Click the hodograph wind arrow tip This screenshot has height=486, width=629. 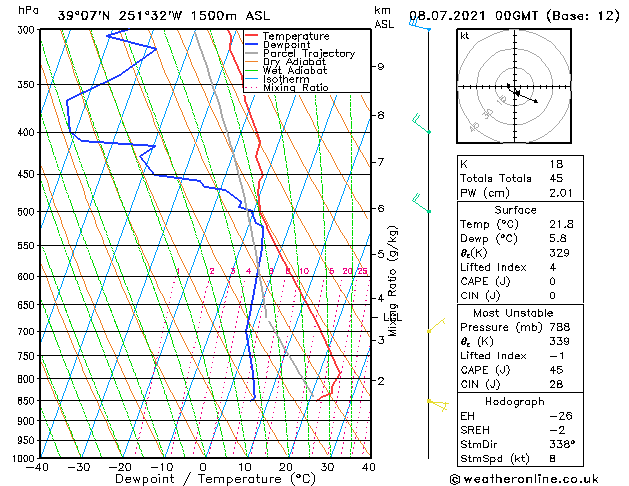click(536, 101)
